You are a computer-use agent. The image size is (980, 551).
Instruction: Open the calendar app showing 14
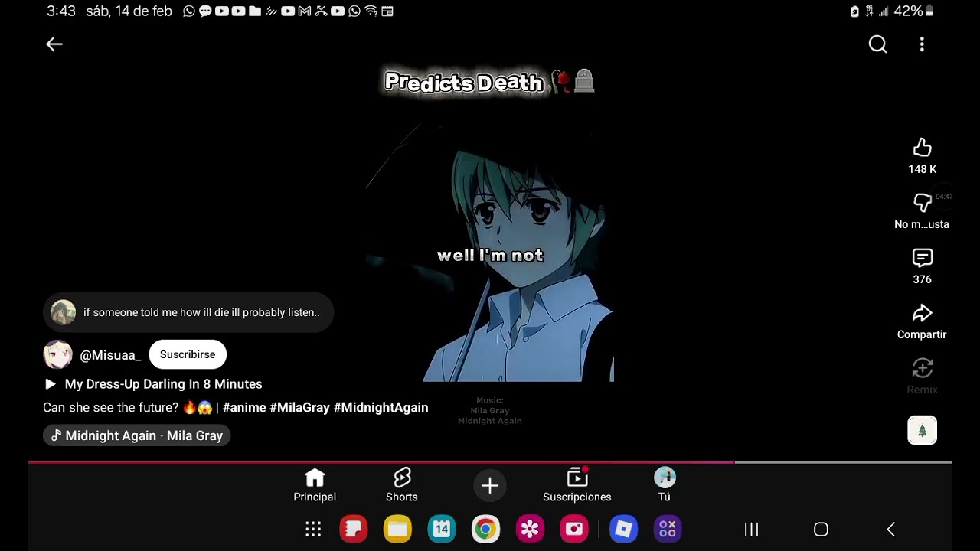point(442,529)
